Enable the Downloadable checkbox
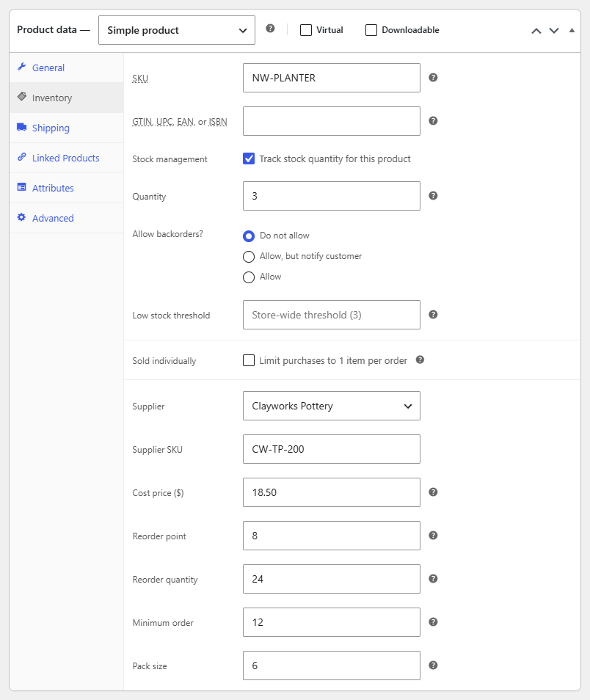This screenshot has height=700, width=590. tap(371, 30)
